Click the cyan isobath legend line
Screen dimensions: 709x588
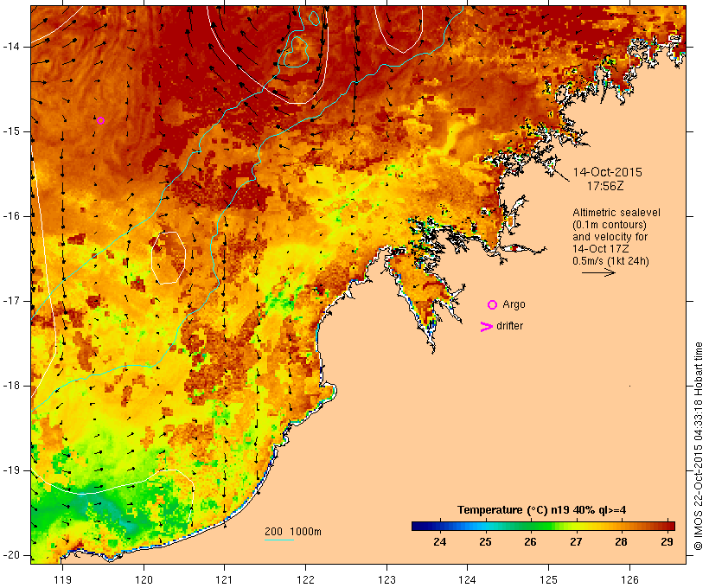coord(279,540)
